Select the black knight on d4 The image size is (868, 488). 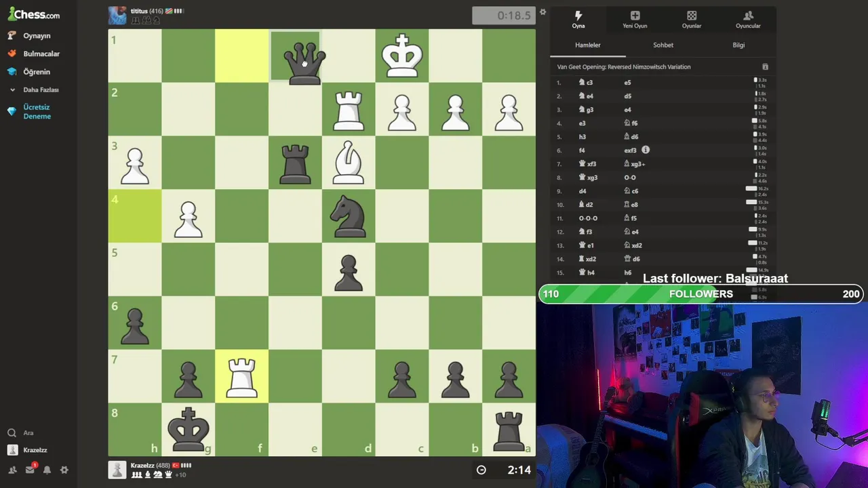click(349, 216)
